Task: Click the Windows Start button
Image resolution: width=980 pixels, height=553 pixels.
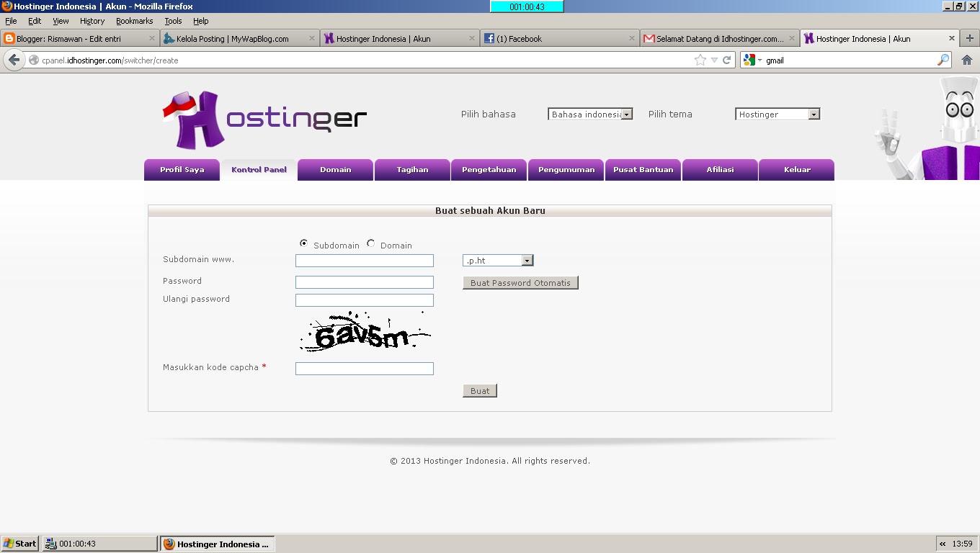Action: (19, 544)
